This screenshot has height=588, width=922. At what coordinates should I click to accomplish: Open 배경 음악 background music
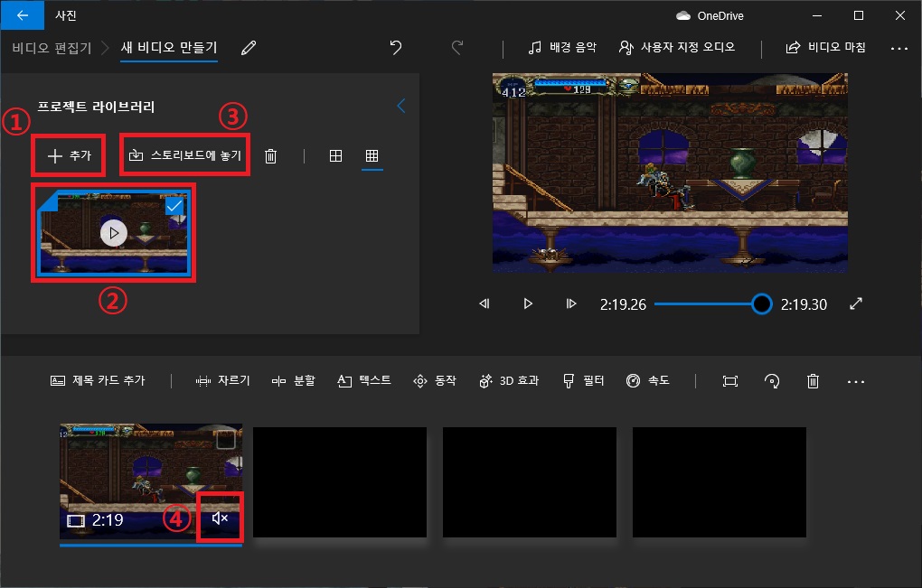click(x=562, y=48)
